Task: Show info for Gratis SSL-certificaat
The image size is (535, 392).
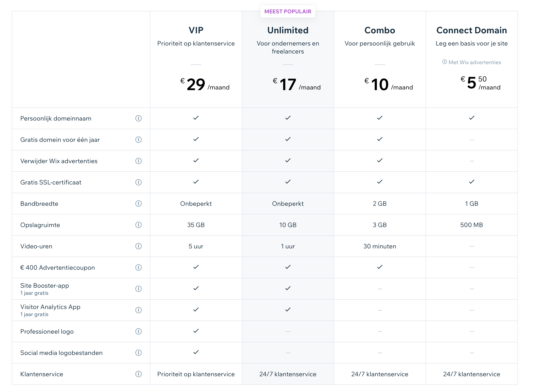Action: point(138,182)
